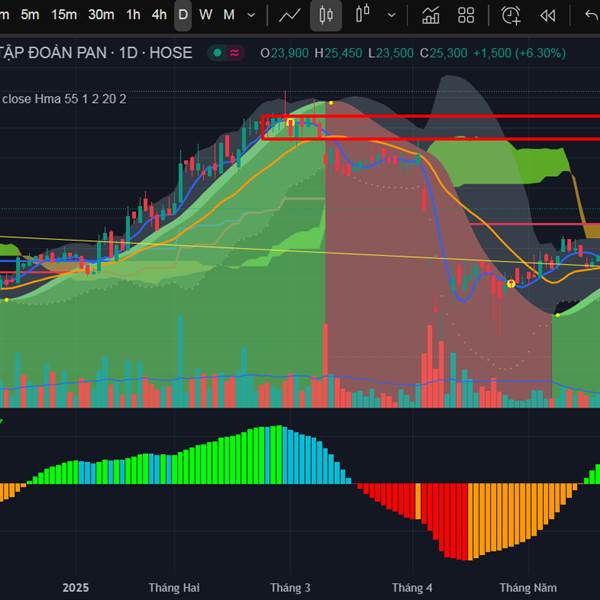Click the H25,450 high value

pyautogui.click(x=338, y=53)
